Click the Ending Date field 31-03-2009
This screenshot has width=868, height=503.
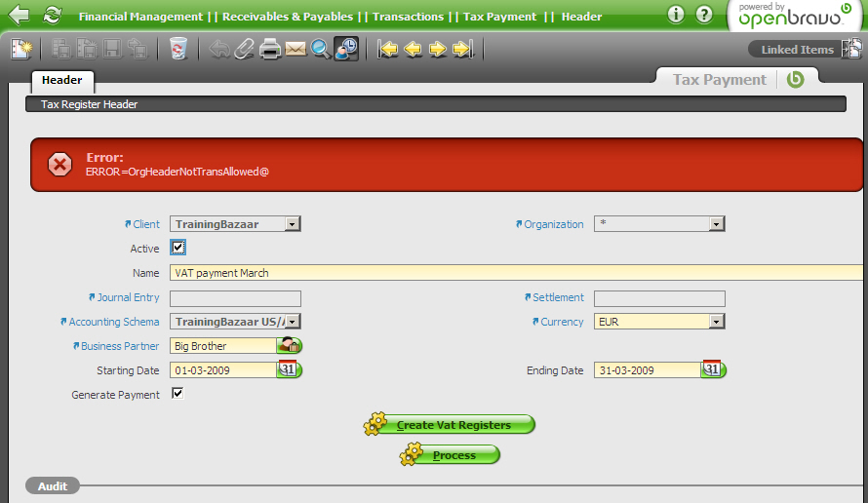[648, 370]
